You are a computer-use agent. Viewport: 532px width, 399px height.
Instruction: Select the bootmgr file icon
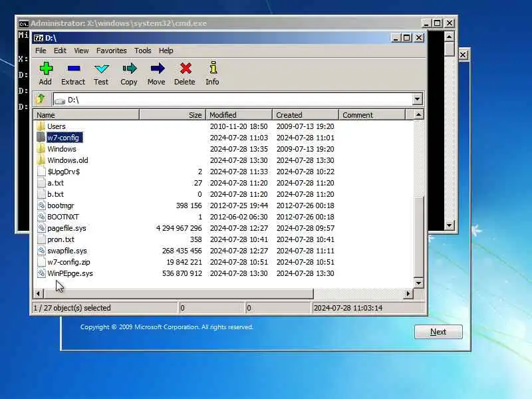(41, 205)
